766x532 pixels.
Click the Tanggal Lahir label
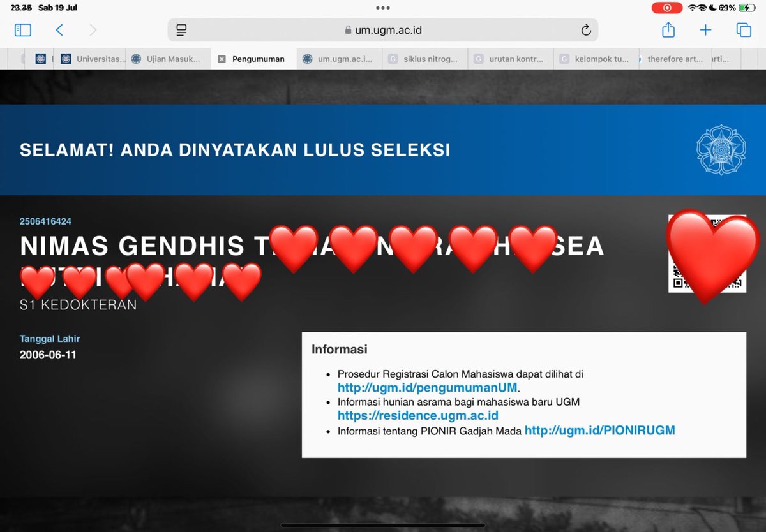(50, 339)
